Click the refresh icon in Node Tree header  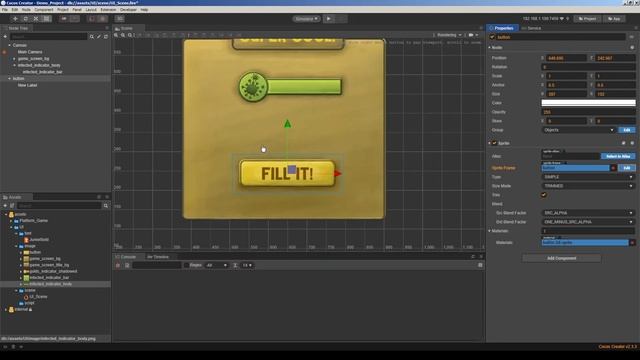(x=106, y=37)
